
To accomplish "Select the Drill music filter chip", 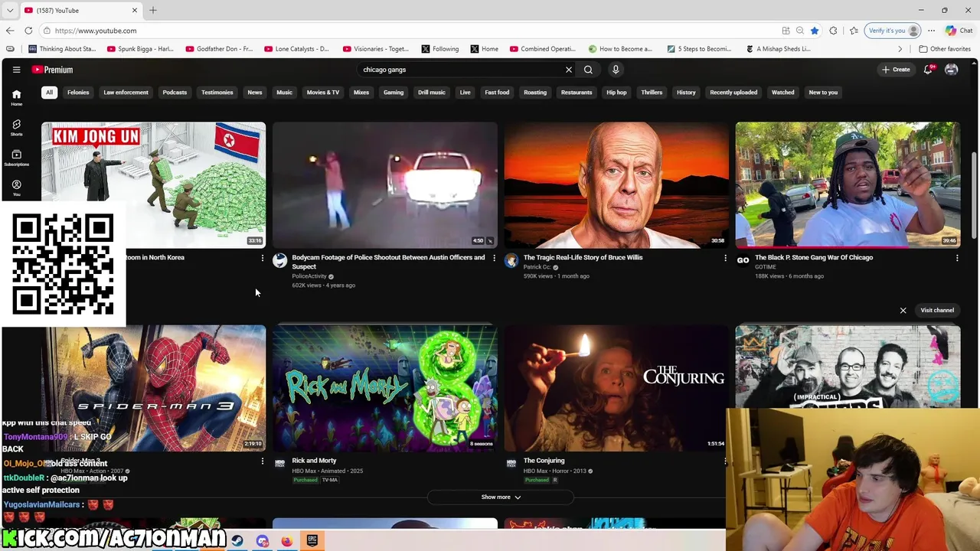I will click(x=432, y=93).
